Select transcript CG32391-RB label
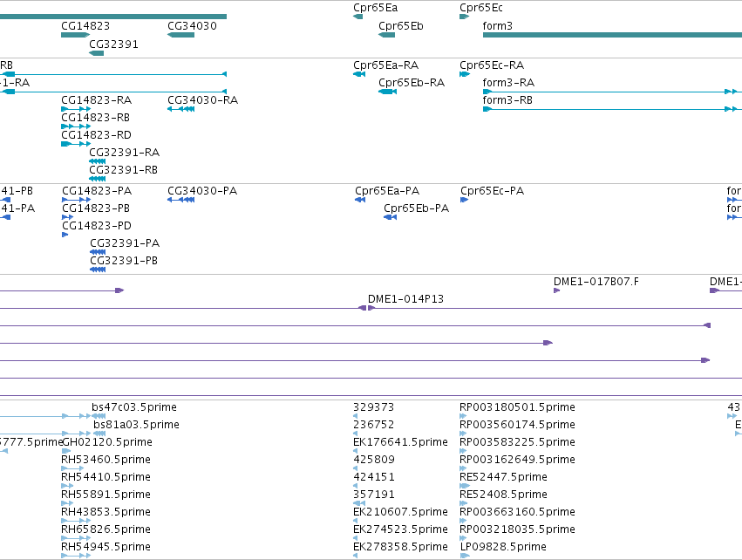 (x=123, y=170)
